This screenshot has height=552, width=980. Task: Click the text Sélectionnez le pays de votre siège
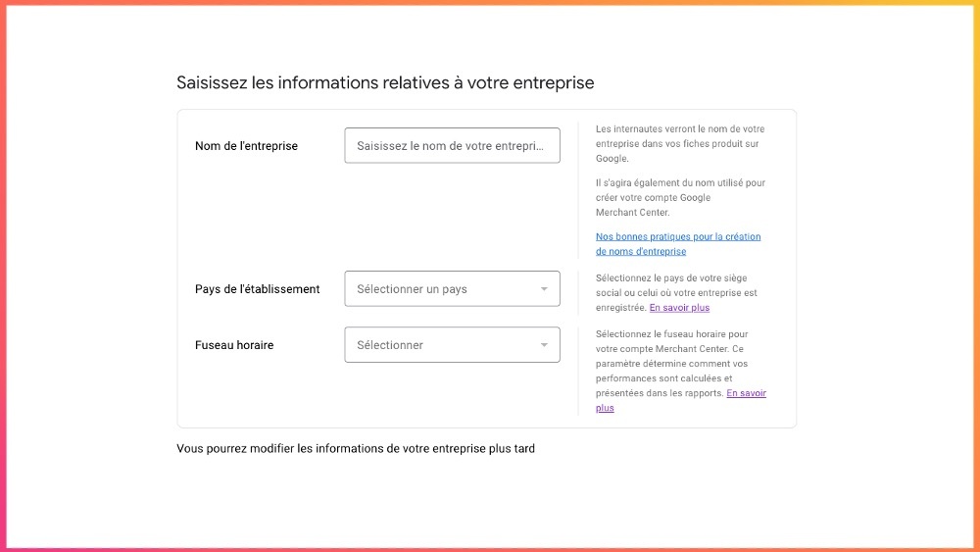[676, 292]
